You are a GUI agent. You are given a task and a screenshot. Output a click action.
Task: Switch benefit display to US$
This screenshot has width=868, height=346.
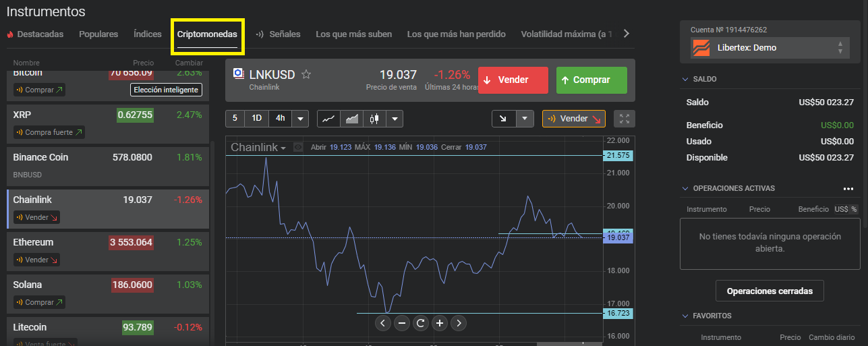tap(840, 209)
